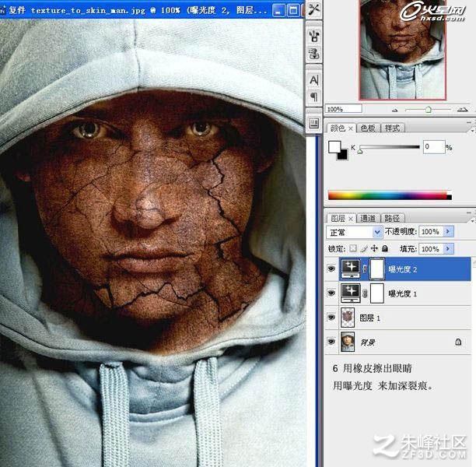476x467 pixels.
Task: Hide the 曝光度 2 layer
Action: [331, 269]
